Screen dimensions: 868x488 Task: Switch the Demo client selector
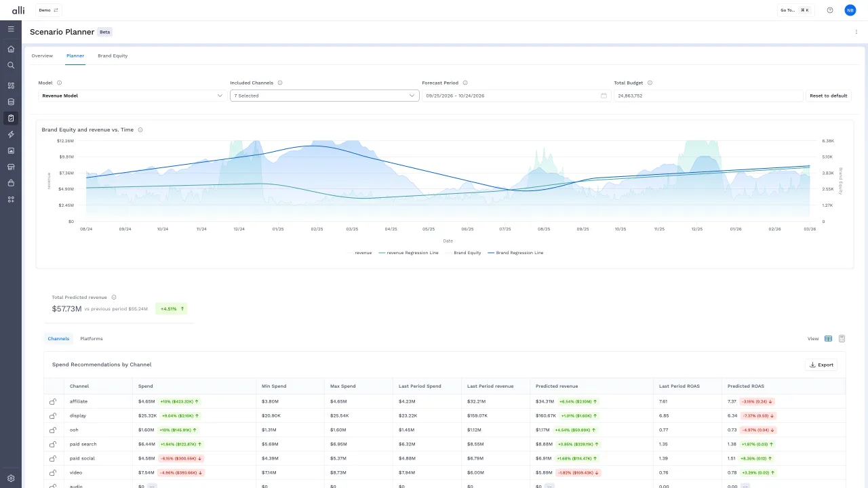click(49, 10)
